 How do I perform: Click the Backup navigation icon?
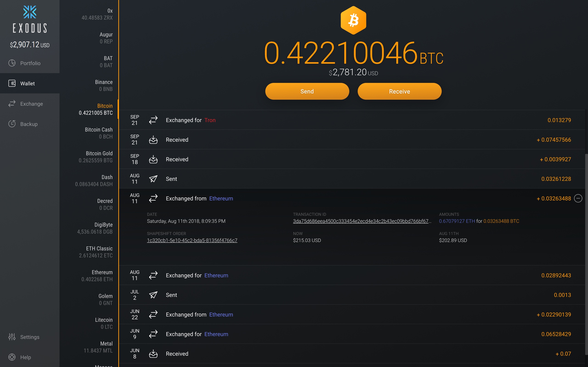tap(11, 124)
